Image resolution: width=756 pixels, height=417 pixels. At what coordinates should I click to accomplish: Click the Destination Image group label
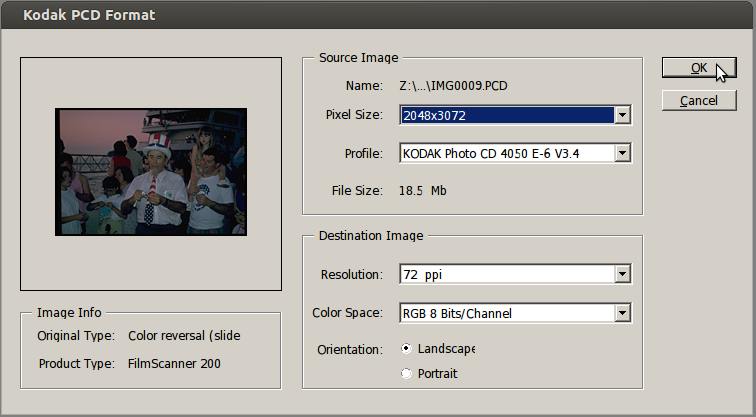pyautogui.click(x=371, y=236)
